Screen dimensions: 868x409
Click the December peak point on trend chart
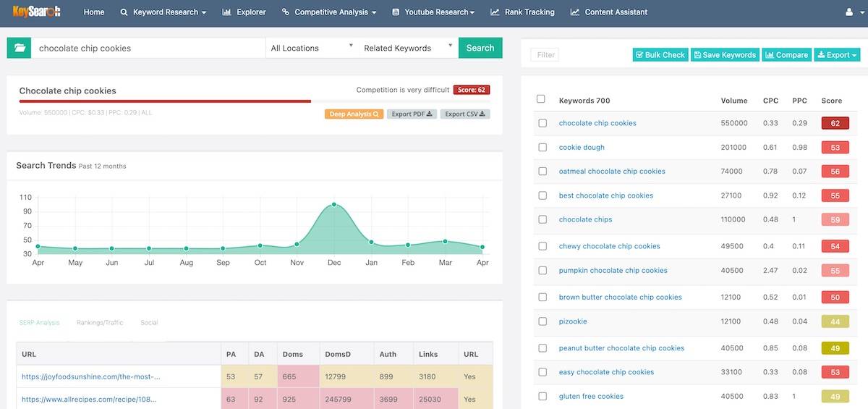tap(334, 204)
